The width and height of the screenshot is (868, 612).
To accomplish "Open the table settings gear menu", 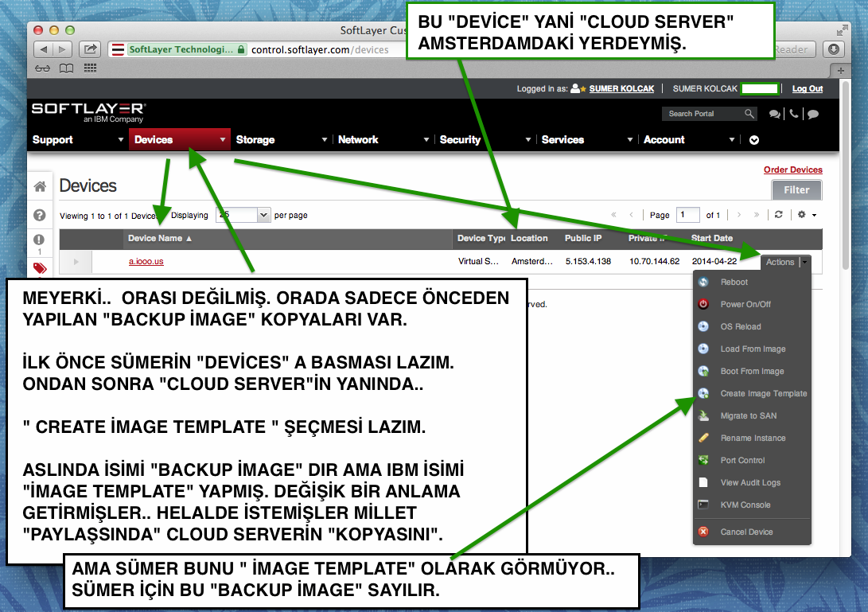I will (807, 215).
